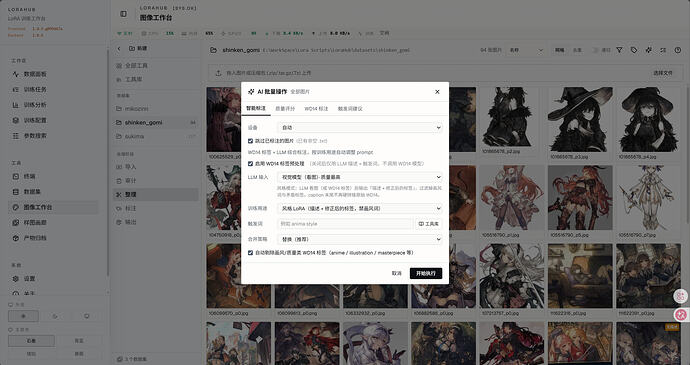Switch to the WD14 标注 tab
The height and width of the screenshot is (365, 690).
click(x=316, y=108)
